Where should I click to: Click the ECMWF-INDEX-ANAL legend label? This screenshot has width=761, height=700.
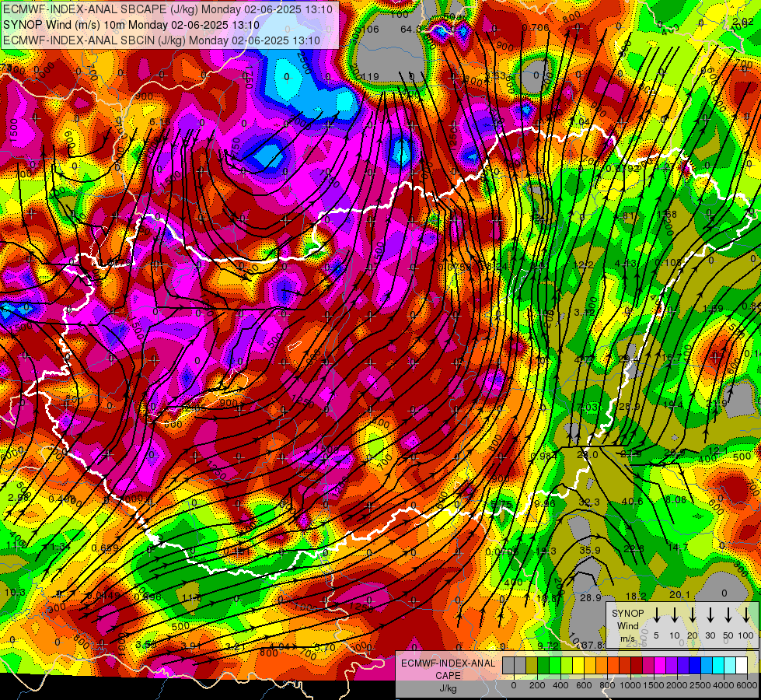click(x=448, y=663)
